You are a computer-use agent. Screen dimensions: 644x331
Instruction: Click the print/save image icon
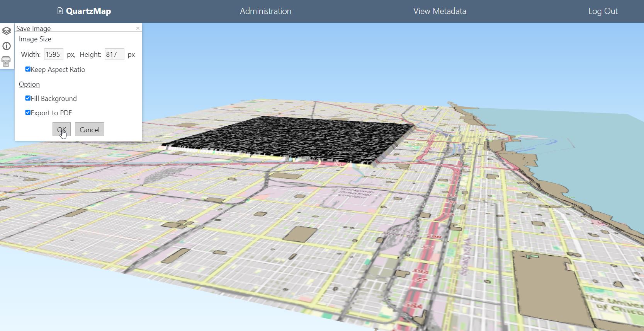[6, 61]
